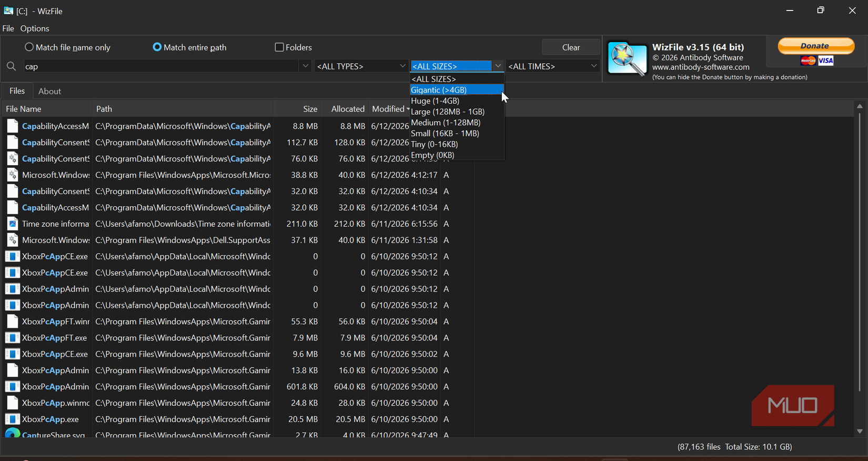Choose Medium (1-128MB) size filter

coord(457,123)
